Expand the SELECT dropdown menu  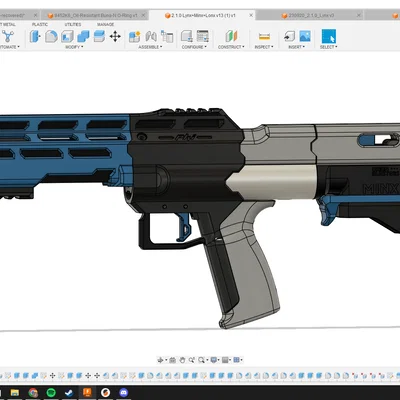(329, 47)
